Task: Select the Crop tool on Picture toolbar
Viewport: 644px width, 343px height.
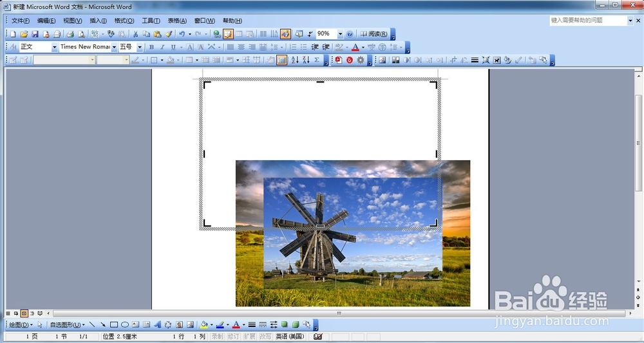Action: [453, 60]
